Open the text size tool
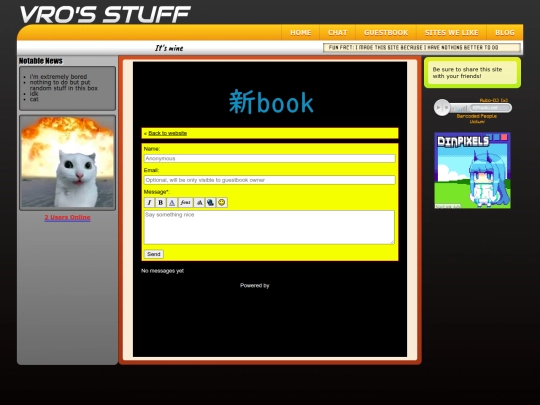 pyautogui.click(x=199, y=202)
